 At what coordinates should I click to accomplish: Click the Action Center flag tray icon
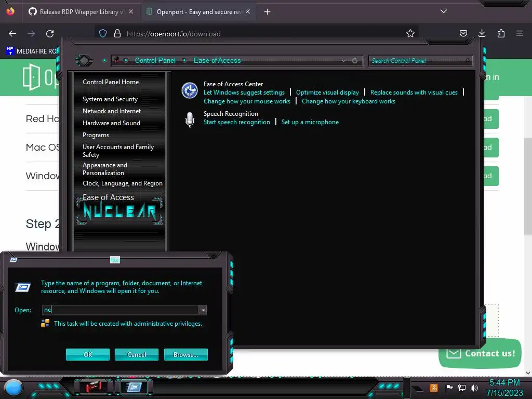point(449,388)
